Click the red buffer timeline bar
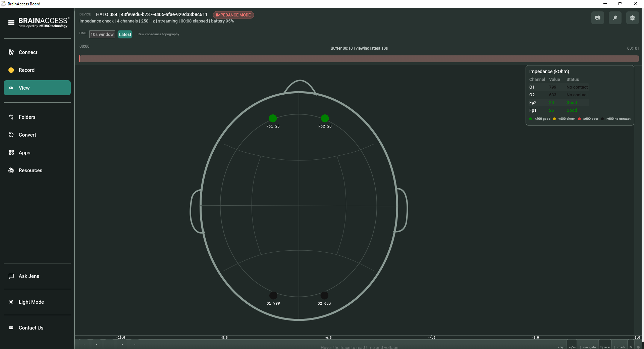 [x=359, y=59]
